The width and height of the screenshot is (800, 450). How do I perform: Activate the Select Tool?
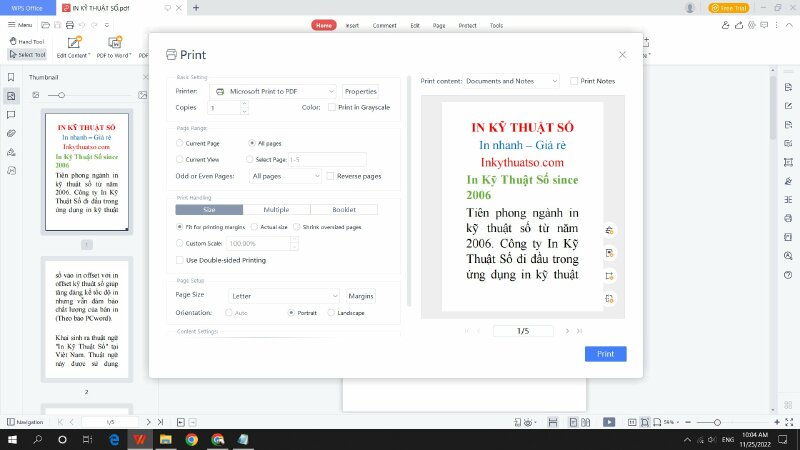tap(28, 54)
